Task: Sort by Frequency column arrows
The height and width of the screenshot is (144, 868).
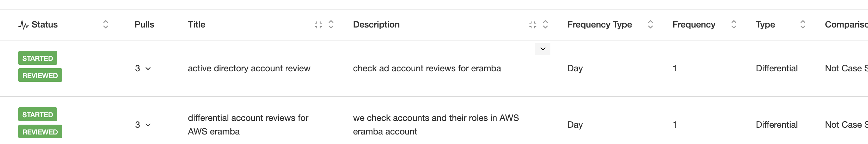Action: click(734, 24)
